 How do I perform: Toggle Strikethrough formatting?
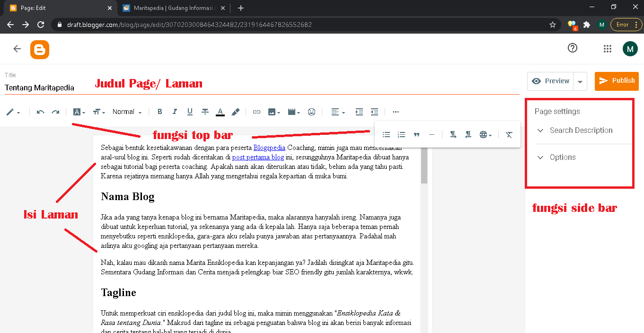pos(205,112)
